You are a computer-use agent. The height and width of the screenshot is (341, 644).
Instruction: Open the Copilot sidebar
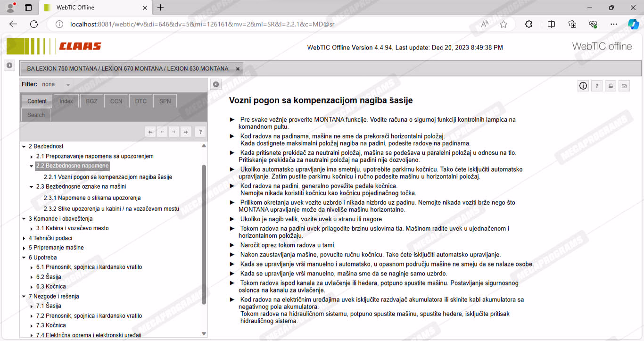[x=633, y=24]
